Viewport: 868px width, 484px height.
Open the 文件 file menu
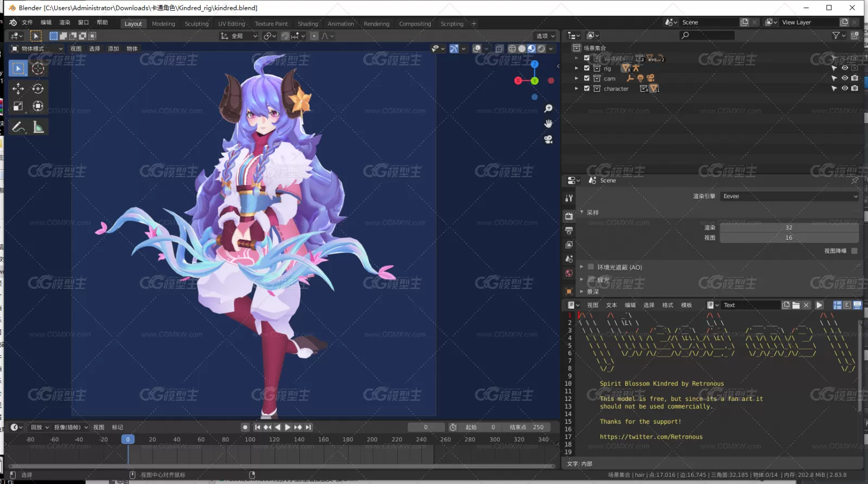pos(27,22)
